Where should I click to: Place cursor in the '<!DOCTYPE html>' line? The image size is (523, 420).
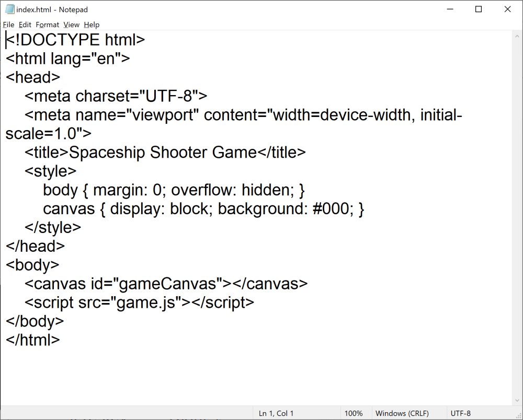pos(75,40)
